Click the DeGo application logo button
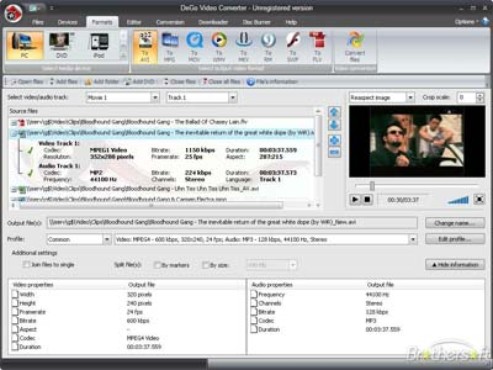The height and width of the screenshot is (370, 493). point(13,13)
